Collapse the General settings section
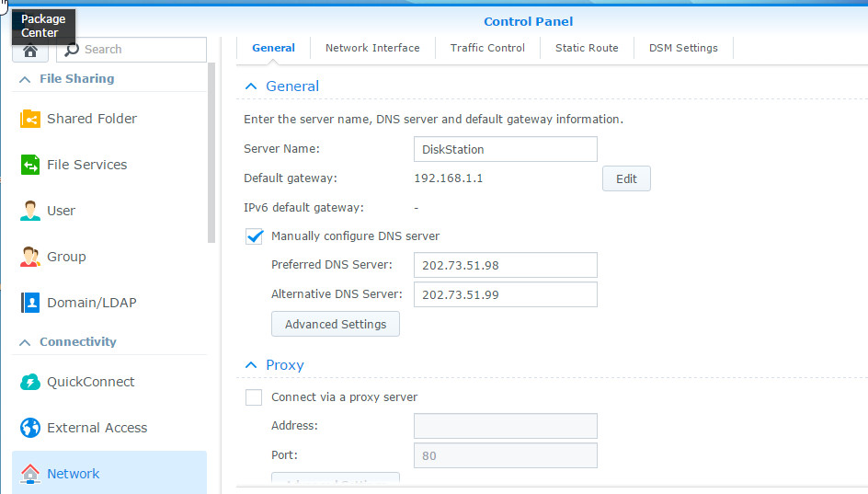This screenshot has height=494, width=868. click(250, 86)
